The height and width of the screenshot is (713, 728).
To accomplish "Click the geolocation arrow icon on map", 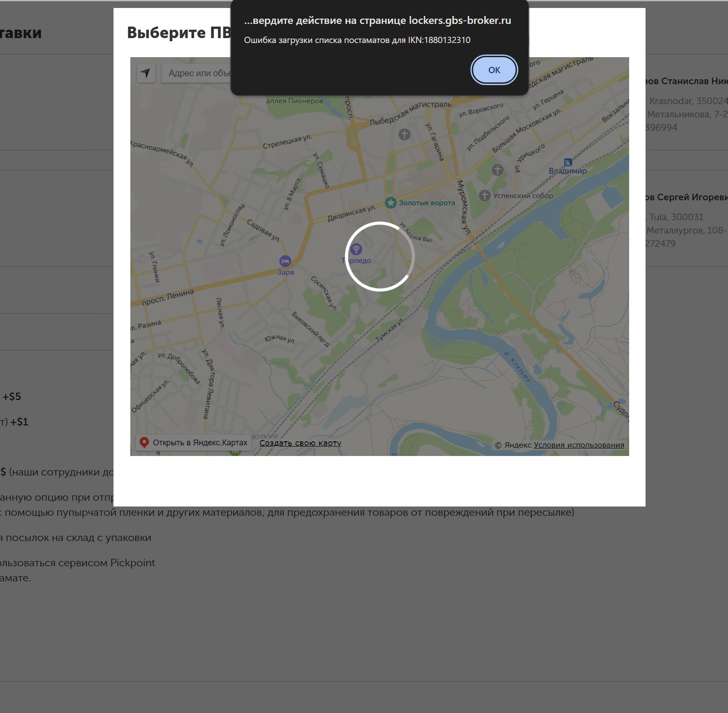I will [x=146, y=73].
